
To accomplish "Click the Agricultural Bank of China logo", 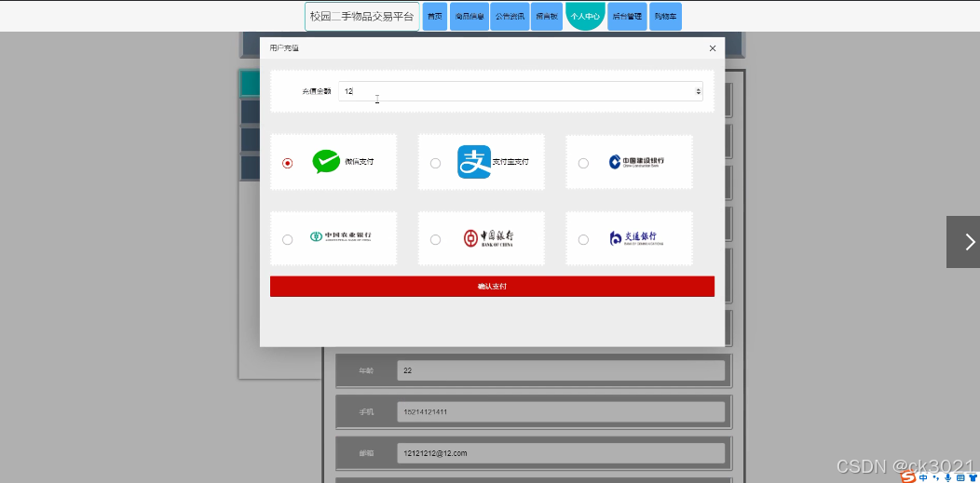I will [x=341, y=236].
